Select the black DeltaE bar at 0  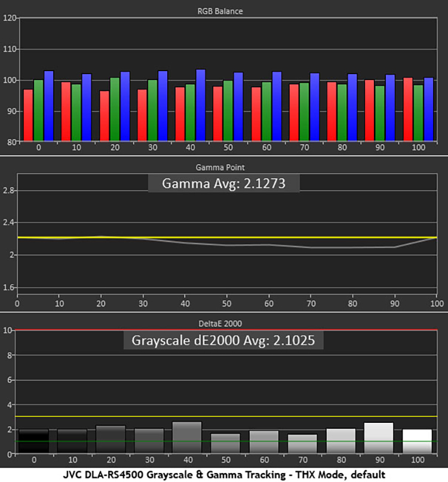(x=33, y=441)
